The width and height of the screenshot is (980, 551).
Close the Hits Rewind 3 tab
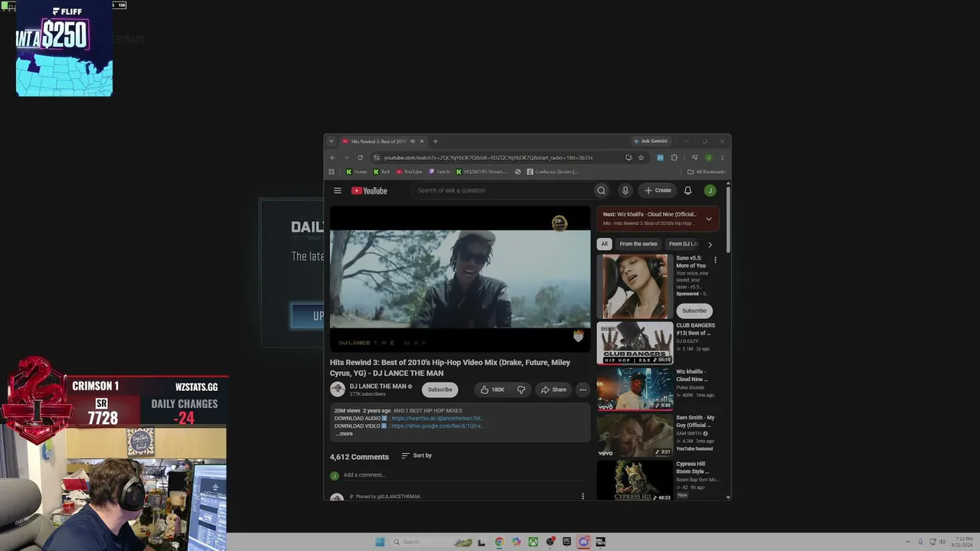tap(421, 141)
